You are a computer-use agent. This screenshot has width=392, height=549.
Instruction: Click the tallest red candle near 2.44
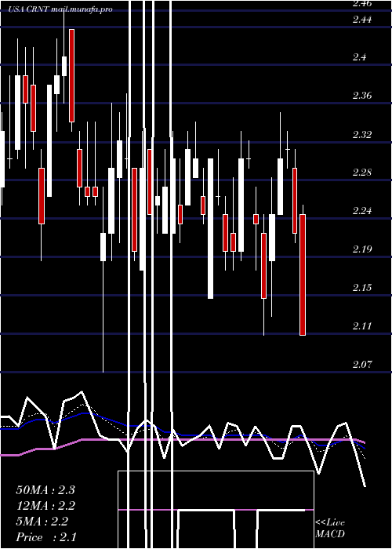[72, 75]
